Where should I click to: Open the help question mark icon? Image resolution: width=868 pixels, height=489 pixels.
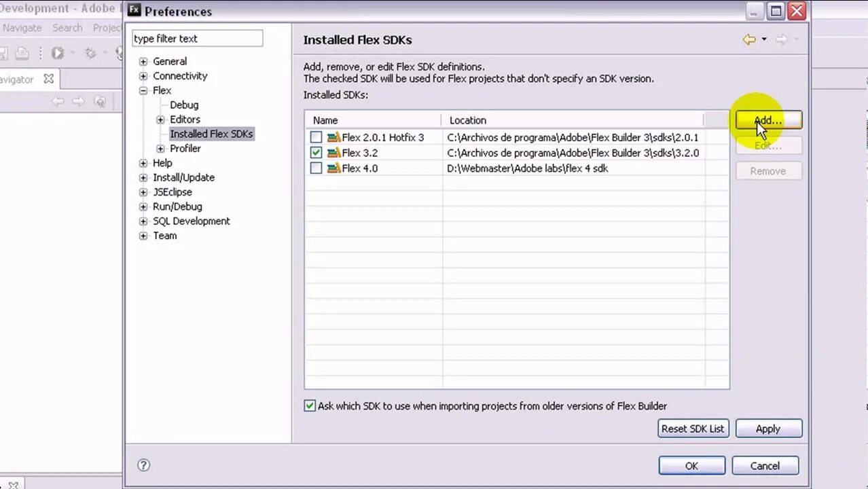tap(143, 465)
